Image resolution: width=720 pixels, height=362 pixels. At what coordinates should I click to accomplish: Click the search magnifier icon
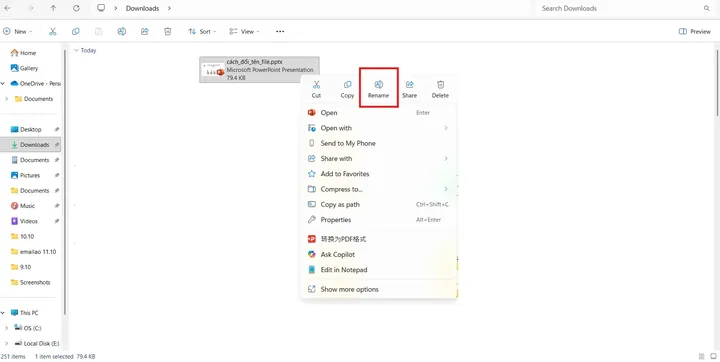(x=706, y=8)
